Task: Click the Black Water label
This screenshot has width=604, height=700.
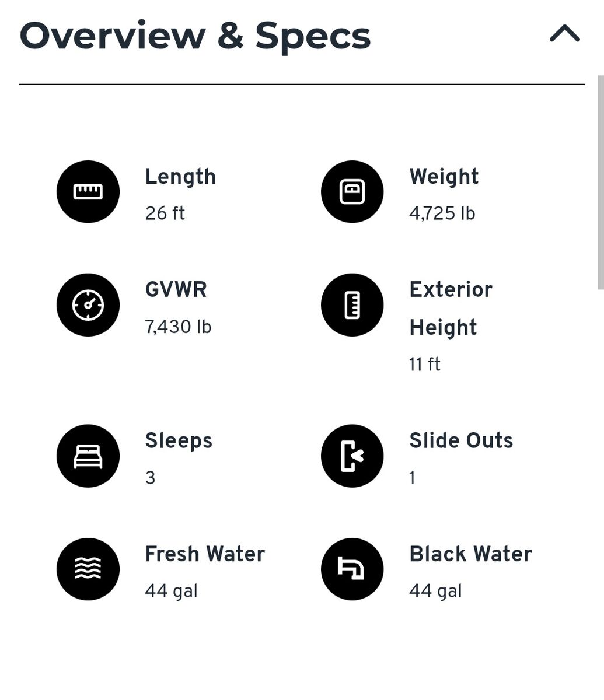Action: pos(470,554)
